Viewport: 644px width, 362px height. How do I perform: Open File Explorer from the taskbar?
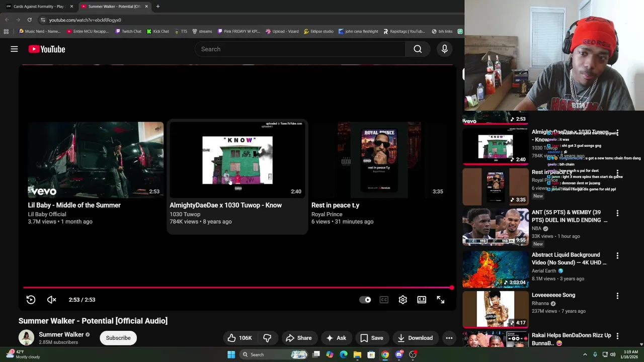(x=357, y=354)
